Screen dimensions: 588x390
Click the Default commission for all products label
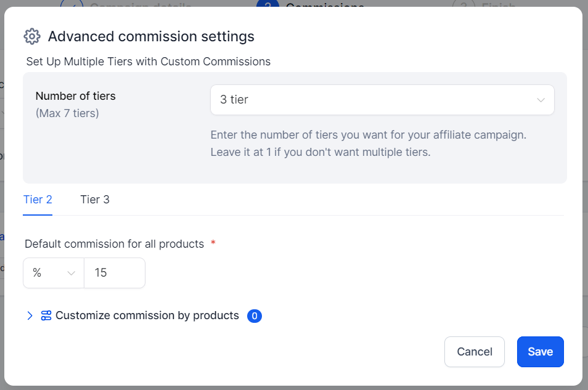[x=114, y=244]
